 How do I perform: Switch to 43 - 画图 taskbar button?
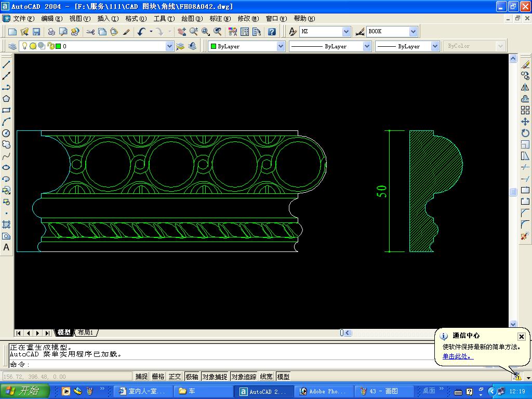383,391
